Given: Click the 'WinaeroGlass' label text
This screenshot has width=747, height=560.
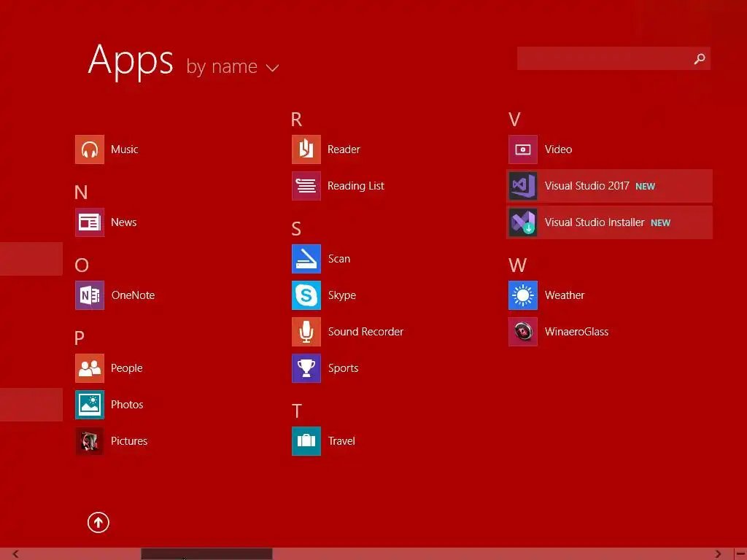Looking at the screenshot, I should 576,332.
